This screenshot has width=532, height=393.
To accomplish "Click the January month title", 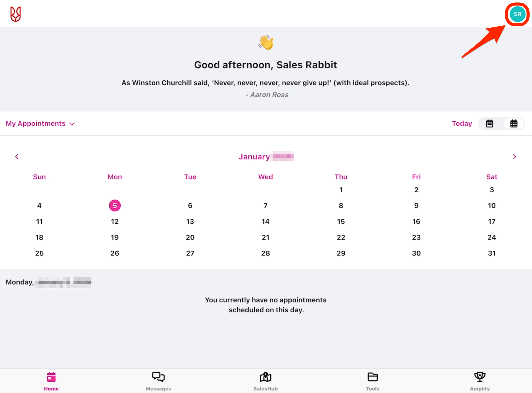I will tap(254, 157).
